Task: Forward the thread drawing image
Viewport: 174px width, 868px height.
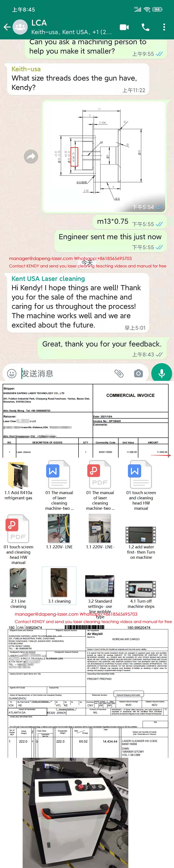Action: [31, 156]
